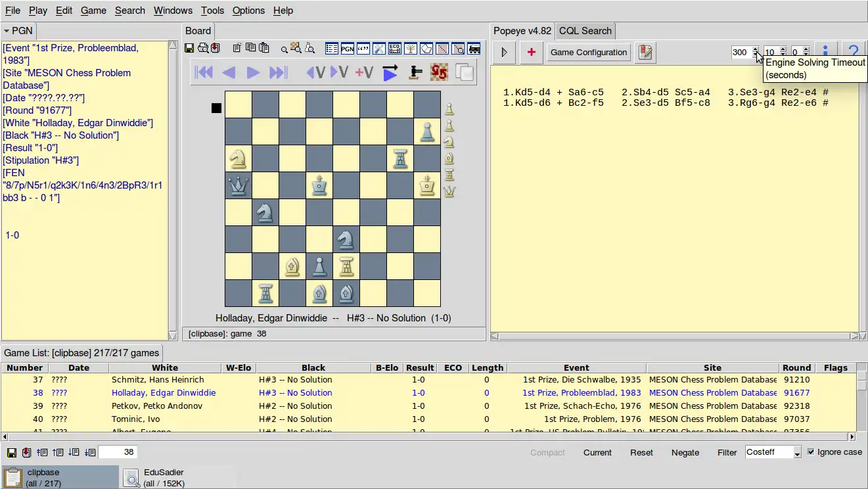The image size is (868, 489).
Task: Click the flip board icon
Action: (x=439, y=72)
